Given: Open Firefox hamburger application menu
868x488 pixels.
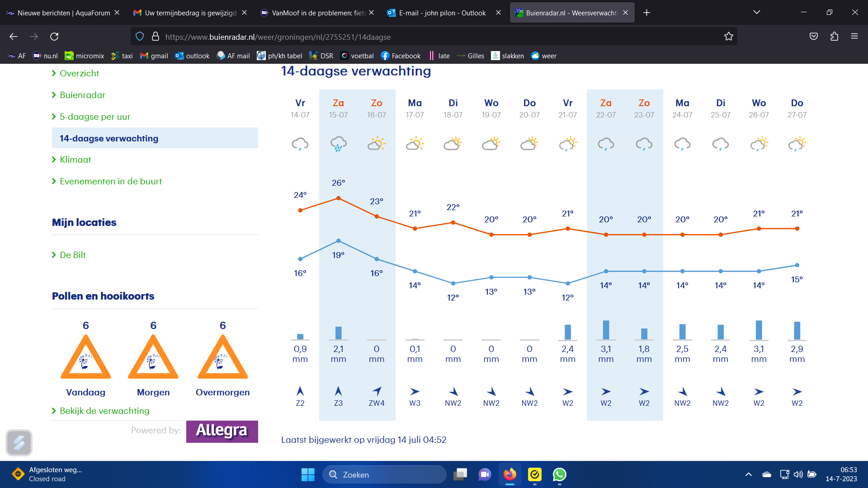Looking at the screenshot, I should (x=854, y=37).
